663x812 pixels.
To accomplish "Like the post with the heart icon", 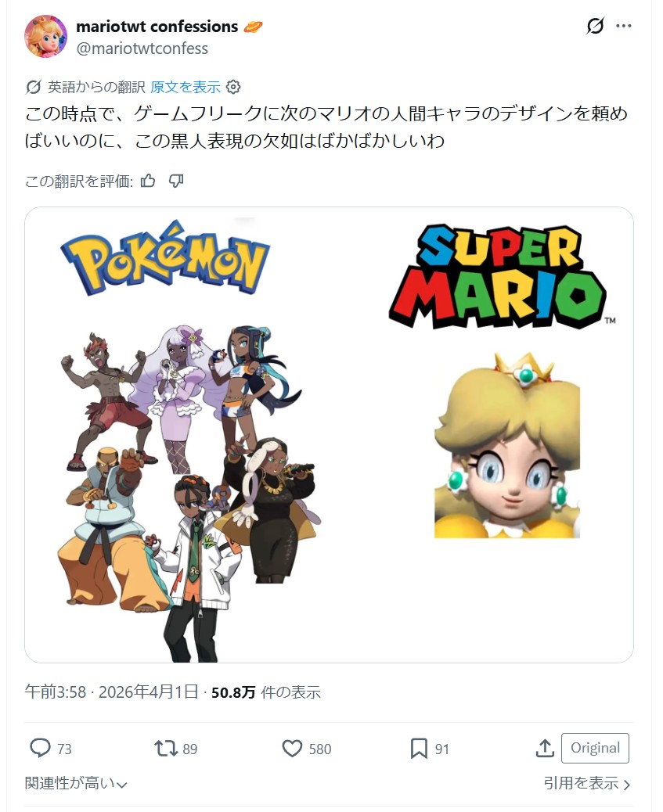I will pos(292,749).
